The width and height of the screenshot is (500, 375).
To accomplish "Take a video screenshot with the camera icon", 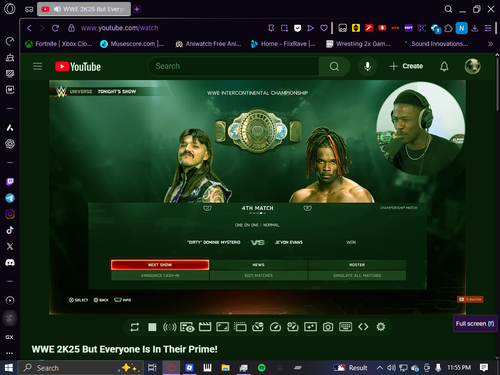I will coord(328,327).
